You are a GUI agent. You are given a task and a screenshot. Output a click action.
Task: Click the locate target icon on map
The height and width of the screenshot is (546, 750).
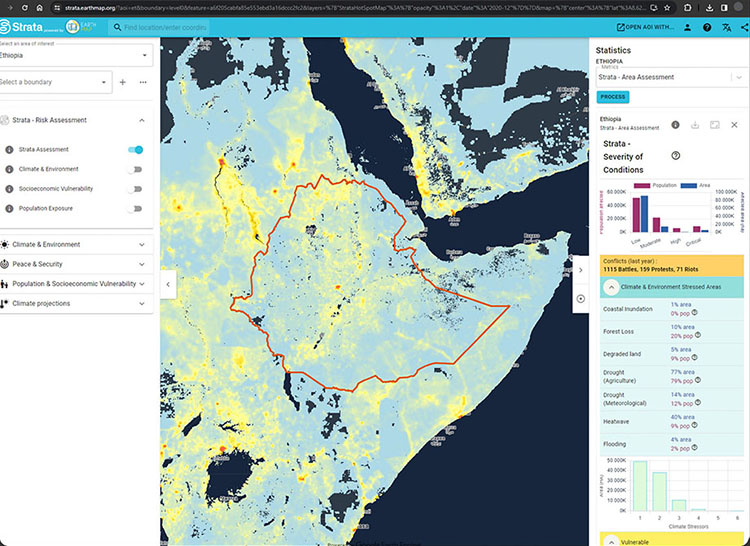tap(581, 299)
